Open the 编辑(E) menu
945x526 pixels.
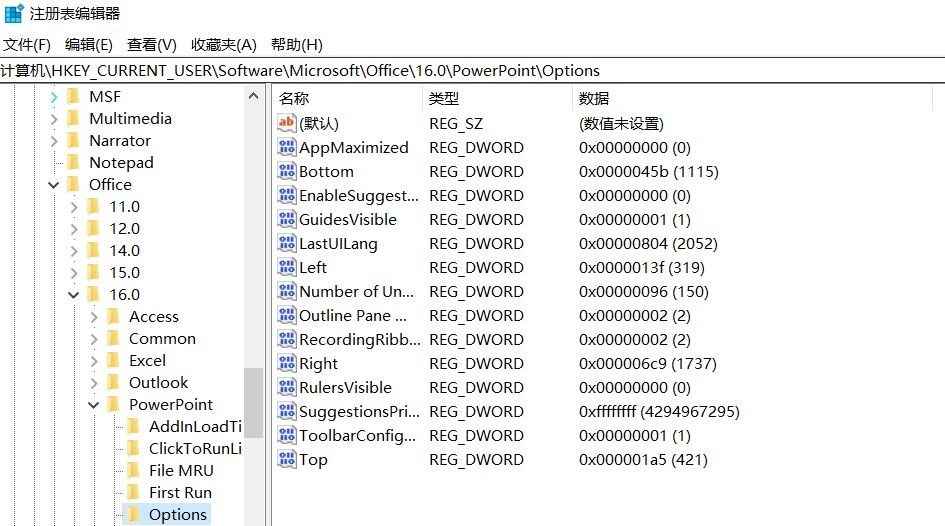pos(89,45)
